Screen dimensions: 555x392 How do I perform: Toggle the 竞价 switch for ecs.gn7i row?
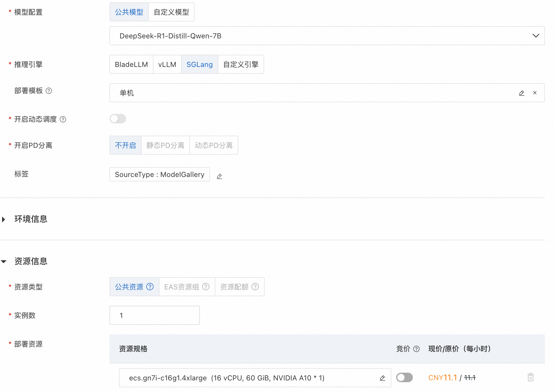[x=405, y=377]
